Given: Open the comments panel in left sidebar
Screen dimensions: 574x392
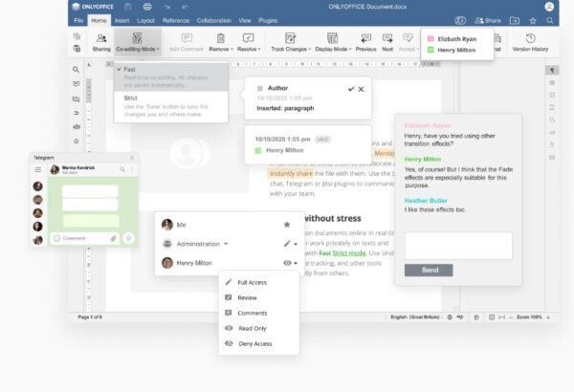Looking at the screenshot, I should click(76, 84).
